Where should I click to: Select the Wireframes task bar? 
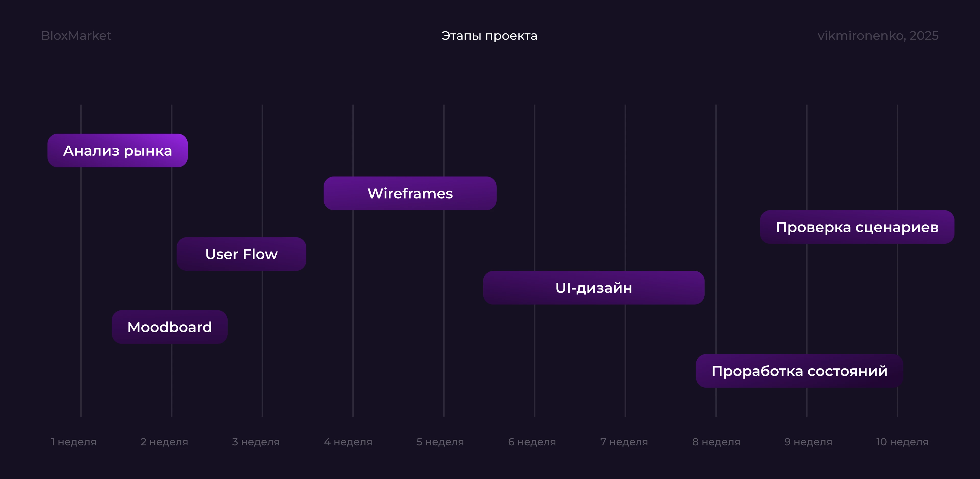[410, 193]
